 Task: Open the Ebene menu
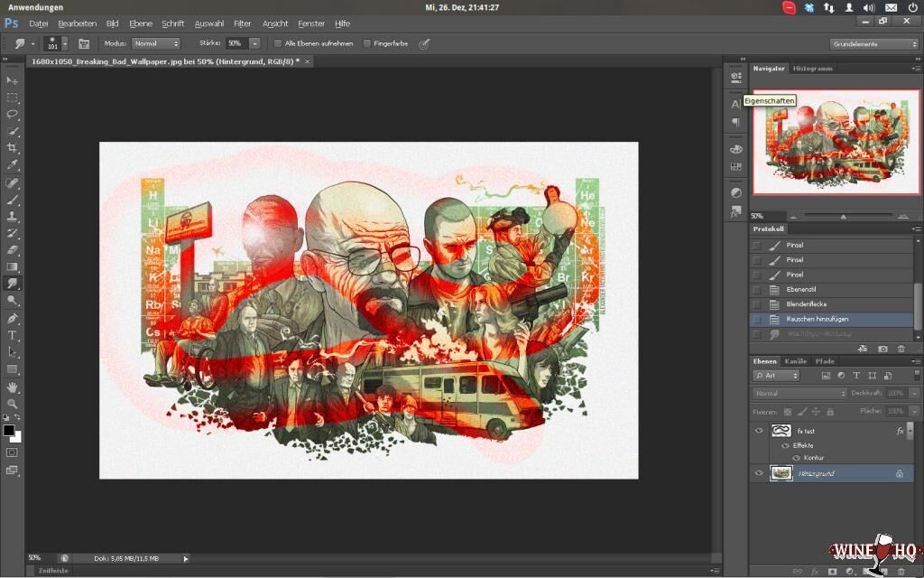coord(141,23)
